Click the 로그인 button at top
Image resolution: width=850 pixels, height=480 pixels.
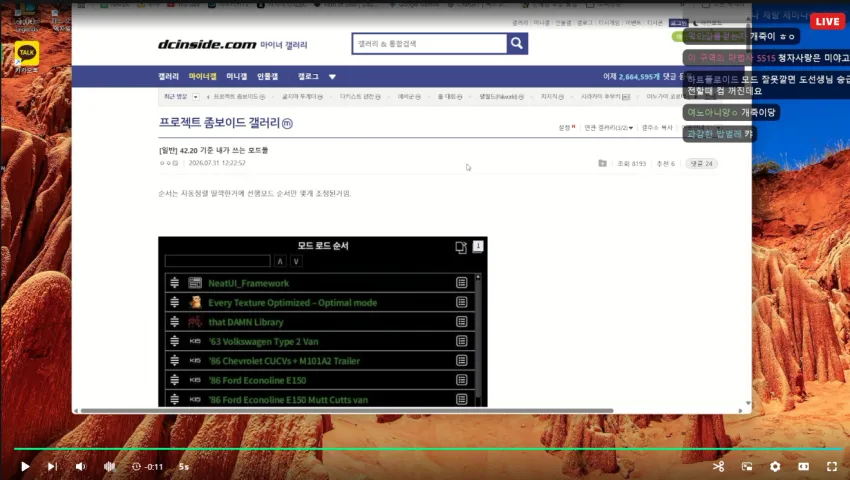(x=678, y=23)
